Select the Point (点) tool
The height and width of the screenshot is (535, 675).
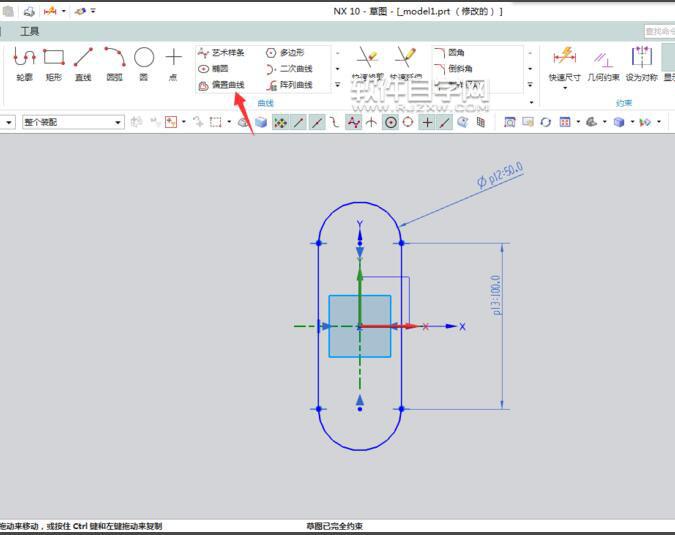[x=173, y=64]
